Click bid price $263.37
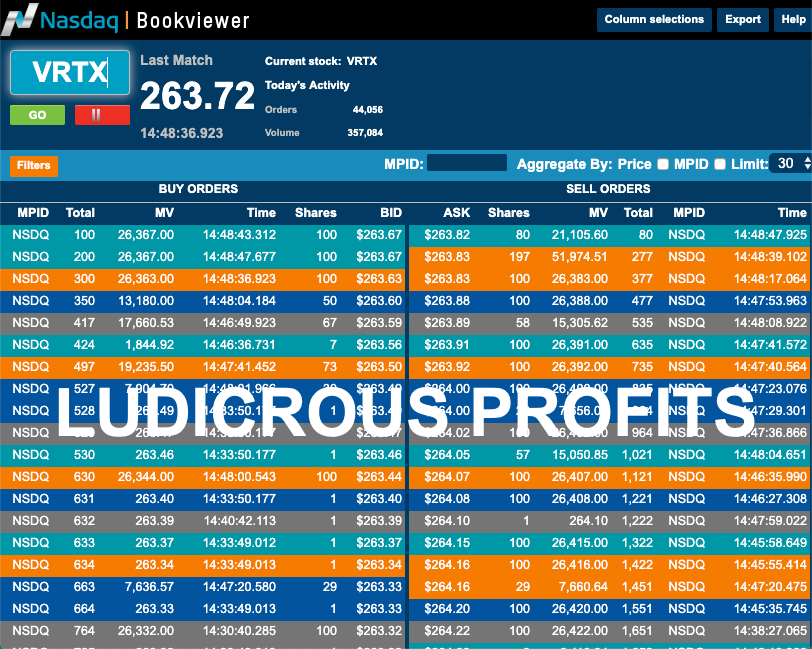Image resolution: width=812 pixels, height=649 pixels. (379, 543)
